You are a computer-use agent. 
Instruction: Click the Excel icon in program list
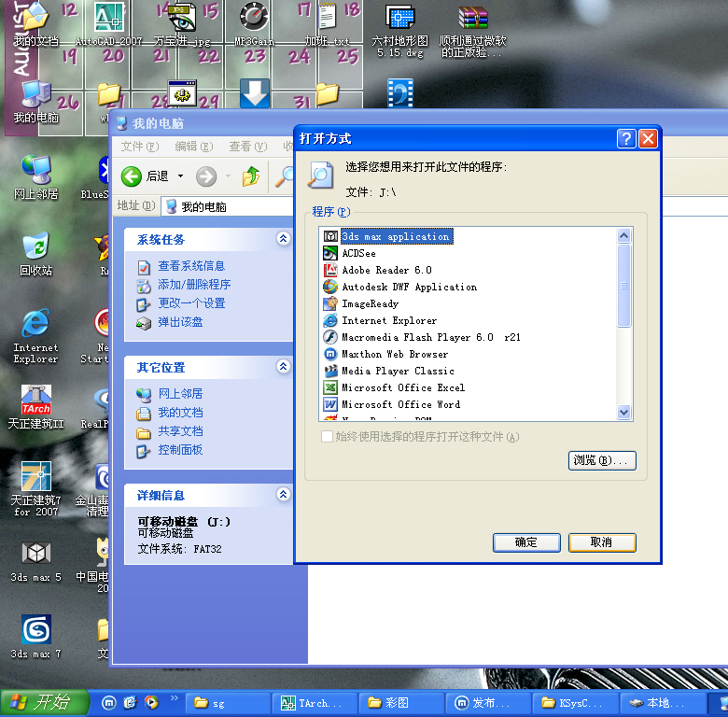coord(330,387)
